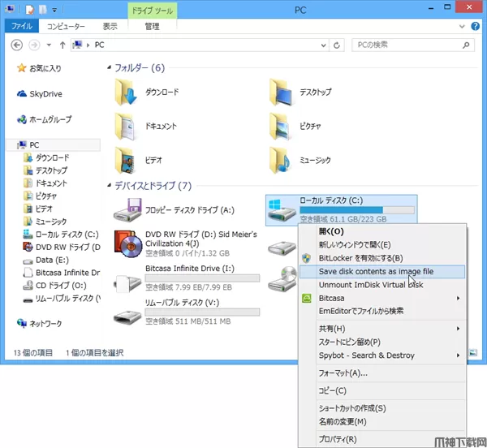This screenshot has width=487, height=448.
Task: Choose ショートカットの作成(S) menu item
Action: [382, 408]
